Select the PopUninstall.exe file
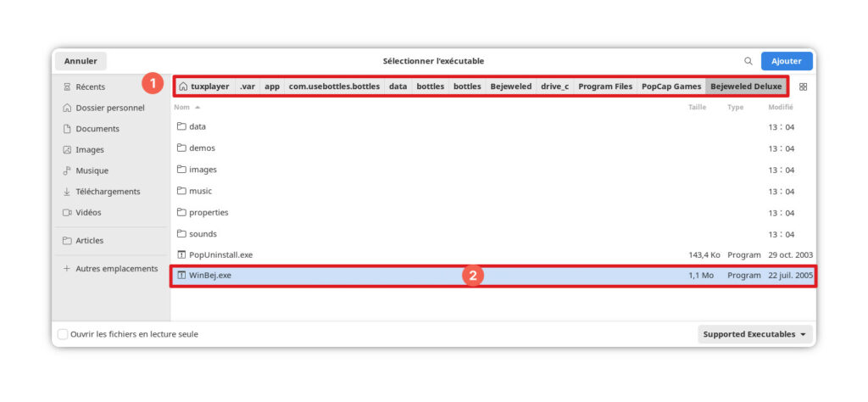The width and height of the screenshot is (868, 402). (x=220, y=254)
